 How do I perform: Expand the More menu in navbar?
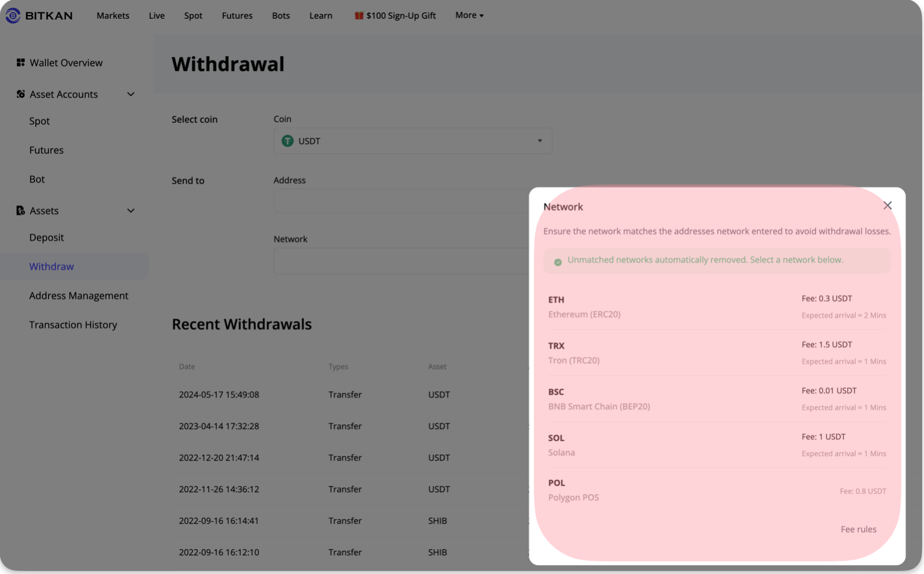click(x=469, y=15)
